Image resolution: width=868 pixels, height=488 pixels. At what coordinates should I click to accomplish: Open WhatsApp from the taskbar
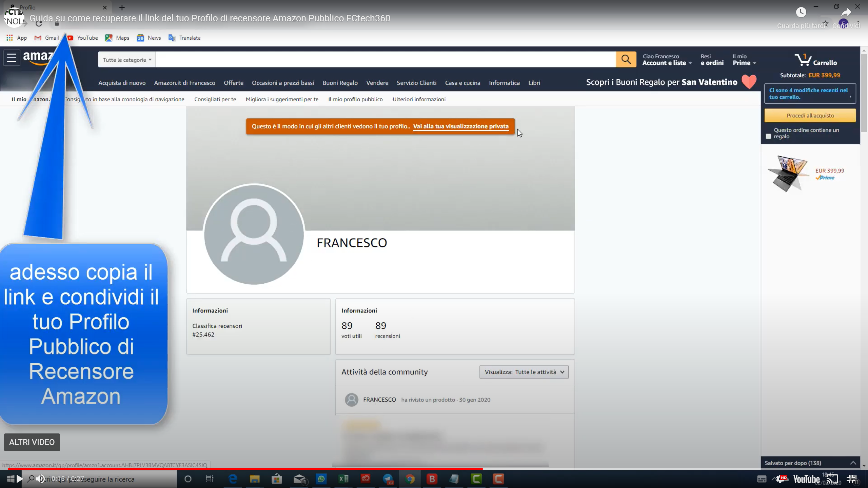pos(321,479)
